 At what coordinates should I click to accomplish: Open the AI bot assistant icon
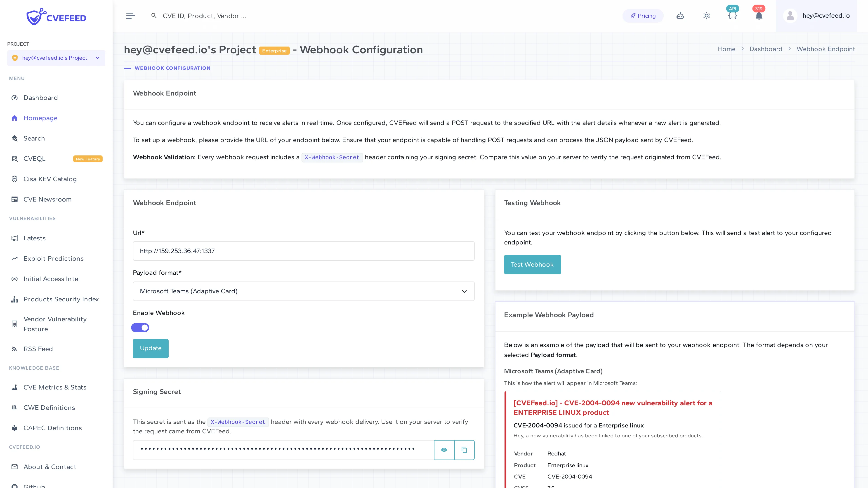[x=680, y=16]
